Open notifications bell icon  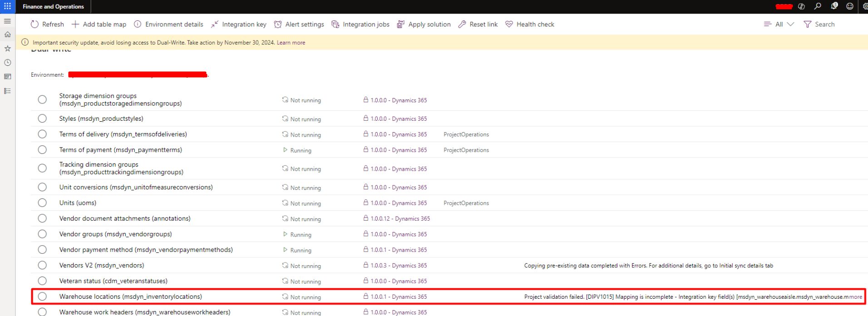click(834, 6)
